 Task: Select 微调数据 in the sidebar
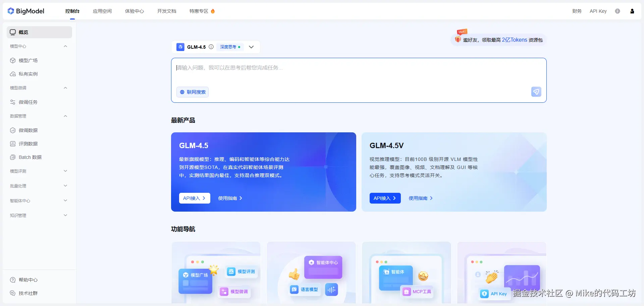tap(39, 130)
